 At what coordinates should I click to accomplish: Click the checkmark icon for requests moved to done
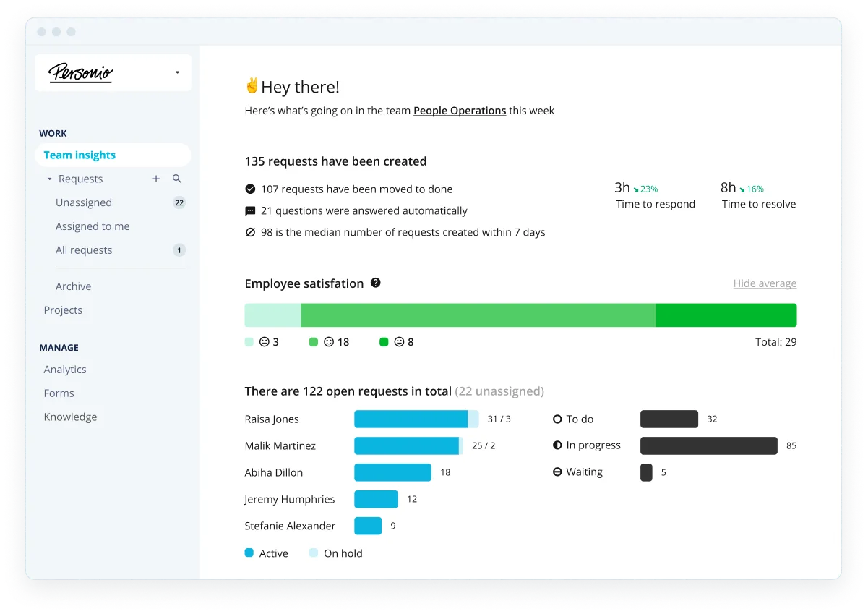tap(250, 189)
